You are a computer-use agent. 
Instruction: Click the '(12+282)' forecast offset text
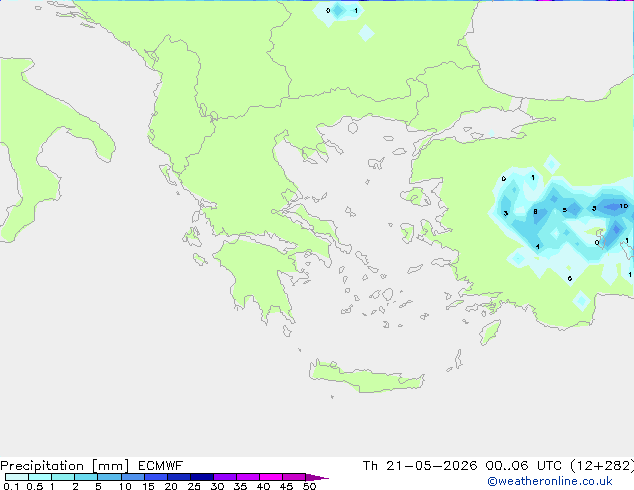pos(602,466)
